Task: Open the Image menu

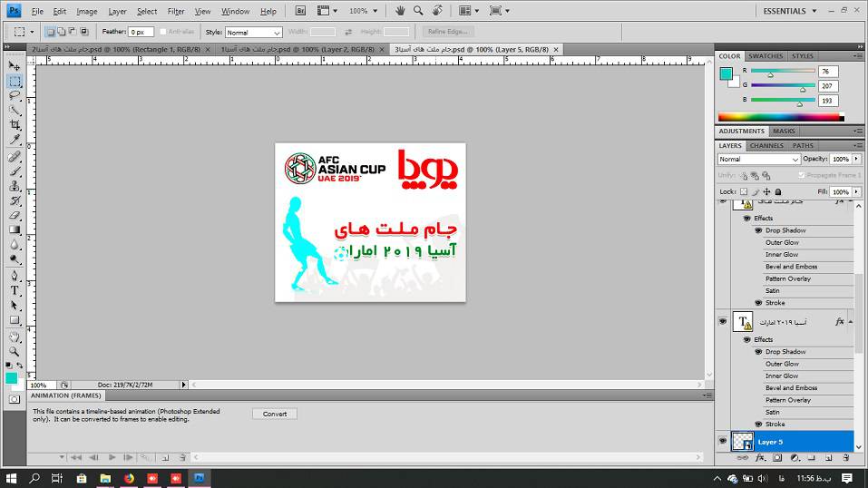Action: [86, 11]
